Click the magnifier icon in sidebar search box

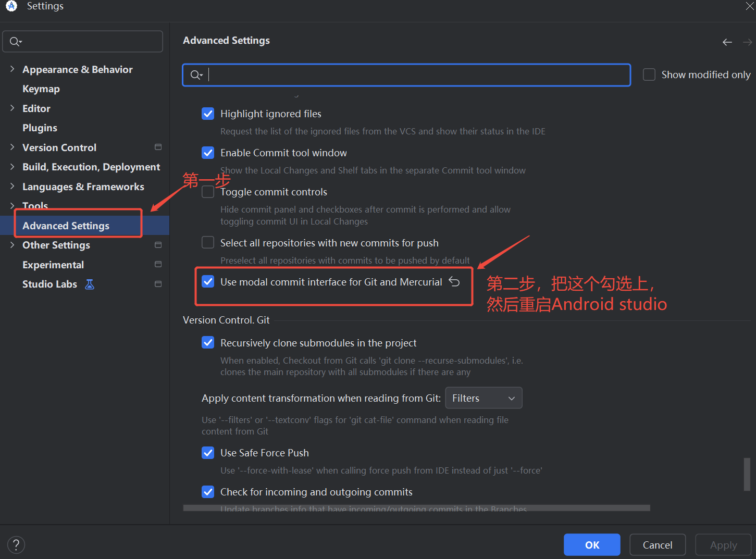pyautogui.click(x=15, y=41)
